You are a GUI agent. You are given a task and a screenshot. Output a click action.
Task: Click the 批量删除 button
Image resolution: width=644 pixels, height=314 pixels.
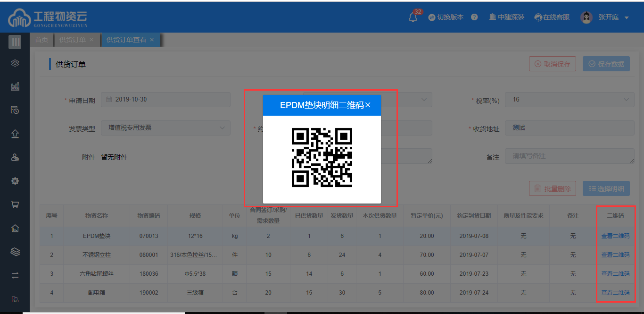pos(553,189)
